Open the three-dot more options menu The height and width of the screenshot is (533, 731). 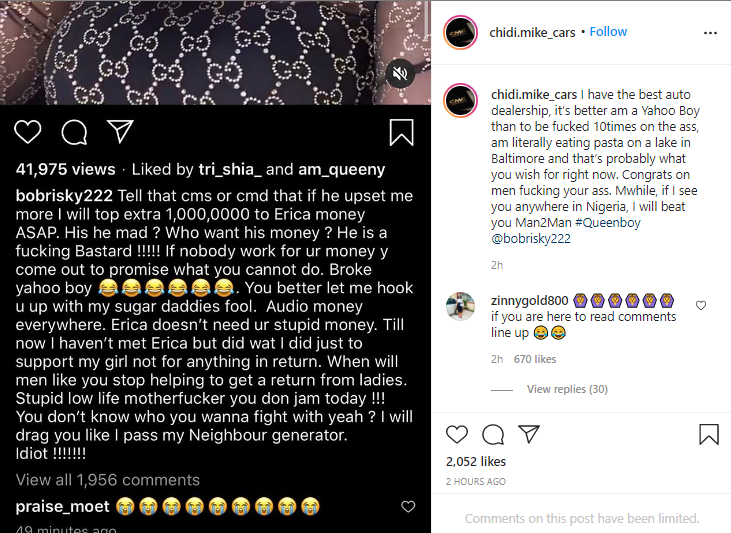pos(710,32)
